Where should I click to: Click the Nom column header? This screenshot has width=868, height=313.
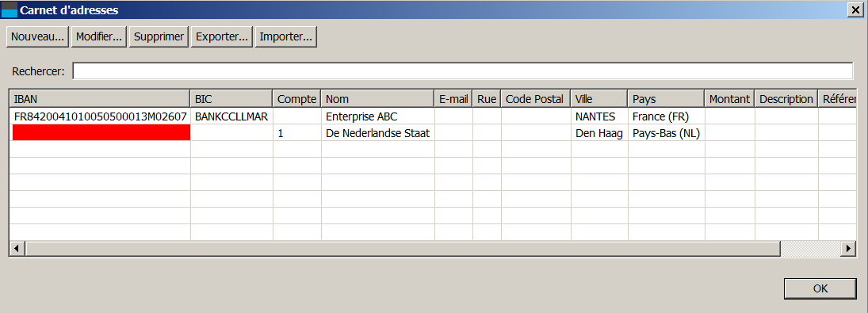pyautogui.click(x=377, y=99)
